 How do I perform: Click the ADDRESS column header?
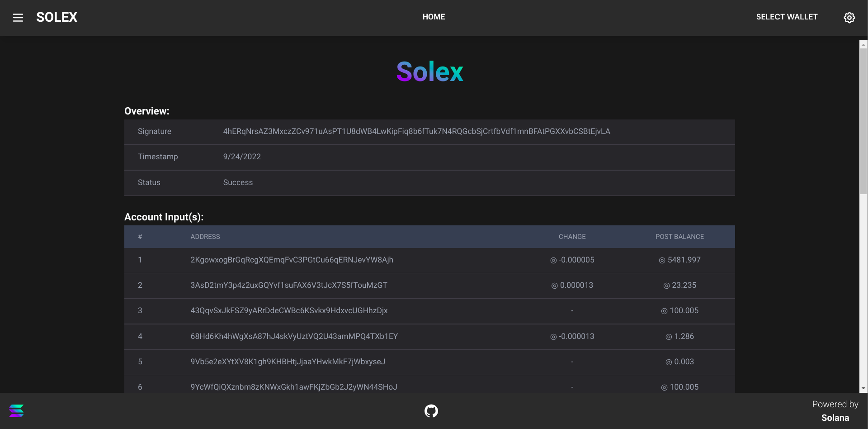pyautogui.click(x=205, y=237)
